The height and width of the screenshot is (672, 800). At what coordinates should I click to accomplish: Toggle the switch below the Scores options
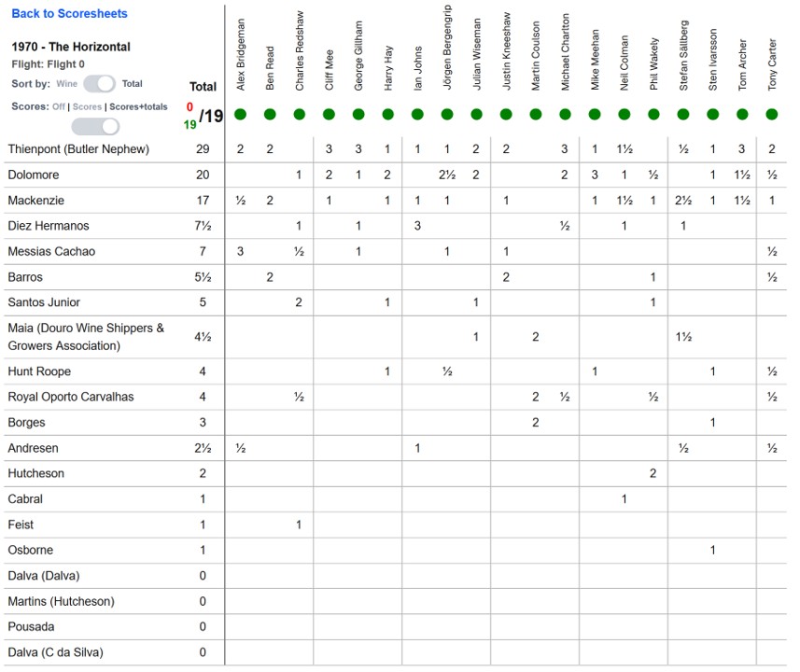(x=95, y=126)
